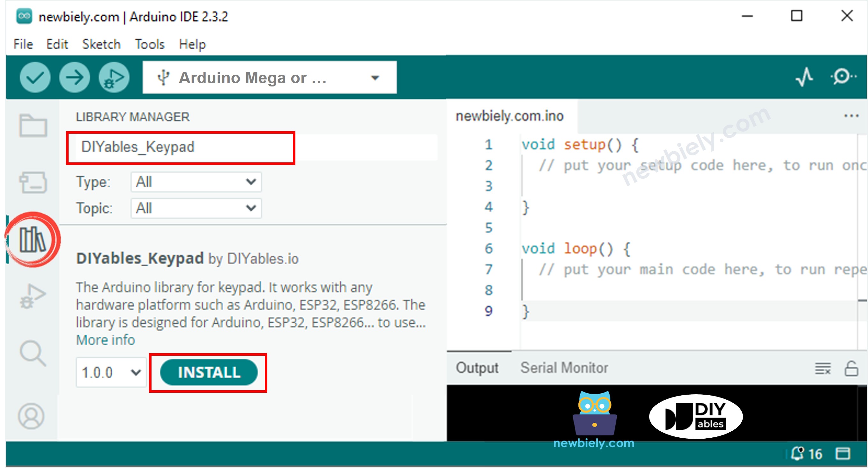Image resolution: width=868 pixels, height=468 pixels.
Task: Open the Type filter dropdown
Action: point(196,182)
